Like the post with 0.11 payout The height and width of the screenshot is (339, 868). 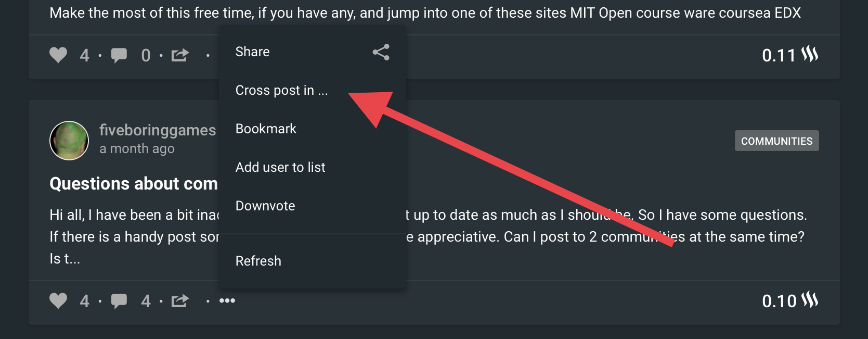(58, 55)
